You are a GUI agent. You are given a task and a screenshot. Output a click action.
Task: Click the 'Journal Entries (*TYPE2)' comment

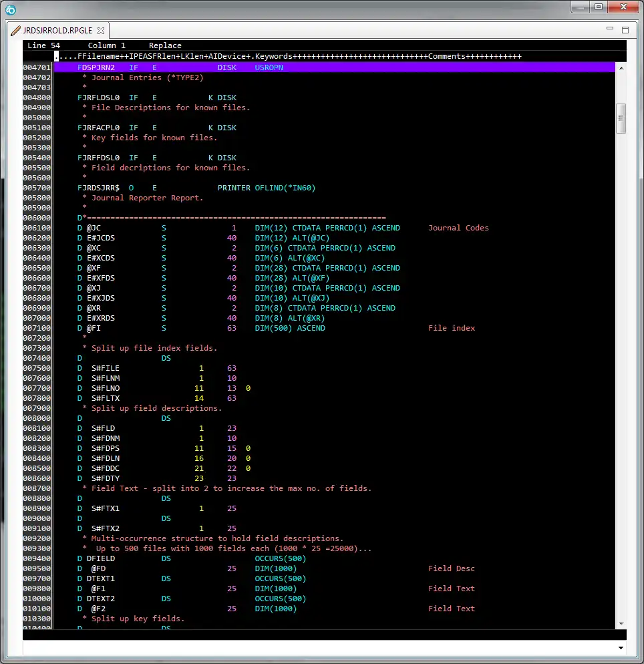(x=148, y=77)
